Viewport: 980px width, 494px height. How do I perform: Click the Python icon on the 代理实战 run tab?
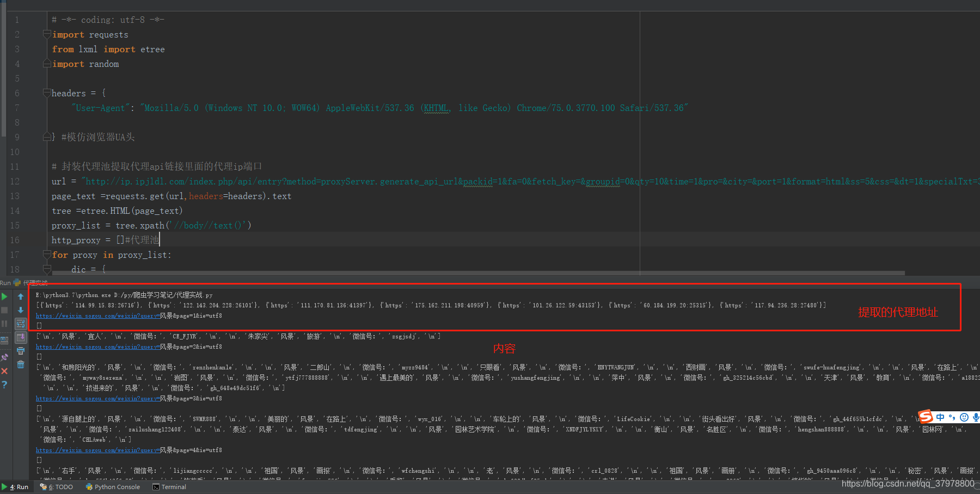17,283
